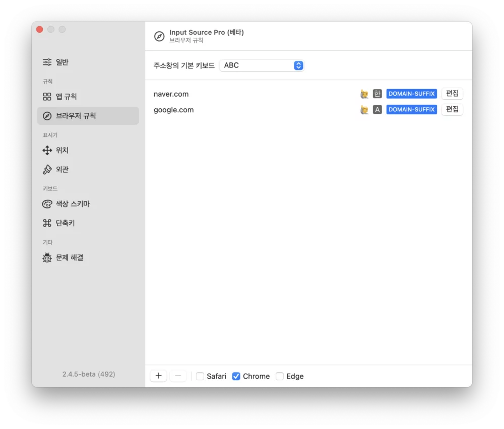
Task: Click the 한 input source badge for naver.com
Action: (x=377, y=94)
